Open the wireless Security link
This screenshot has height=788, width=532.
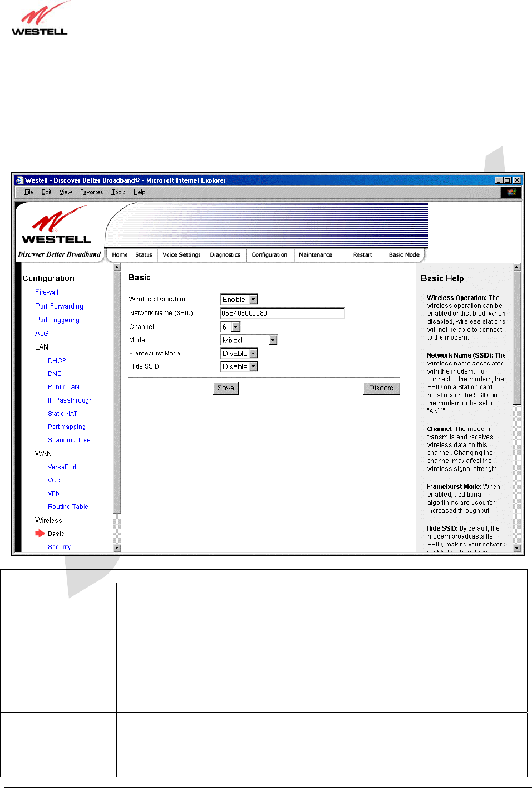coord(59,547)
